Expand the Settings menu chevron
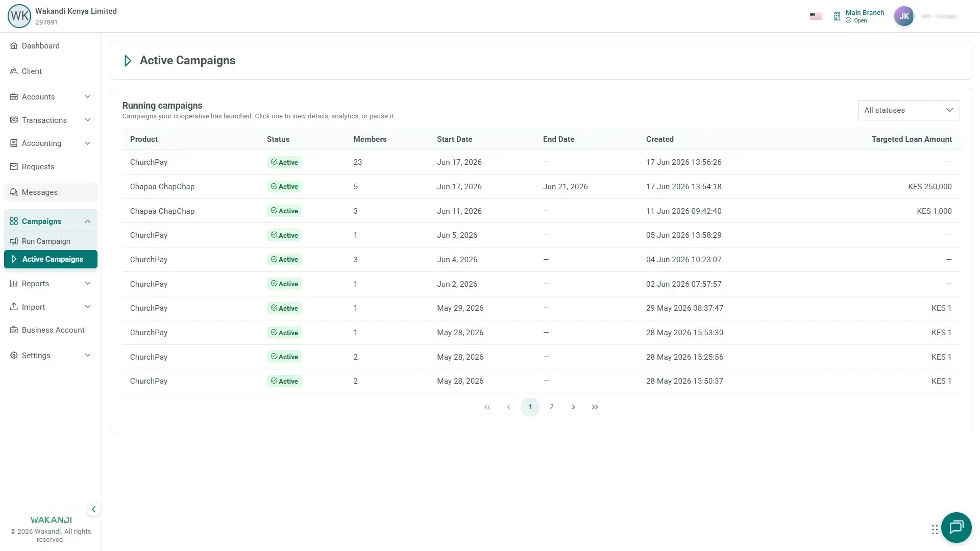The image size is (980, 551). pyautogui.click(x=88, y=356)
